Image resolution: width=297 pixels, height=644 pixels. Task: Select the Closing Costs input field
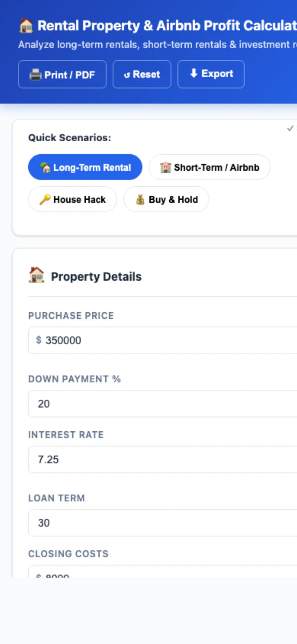[x=163, y=573]
